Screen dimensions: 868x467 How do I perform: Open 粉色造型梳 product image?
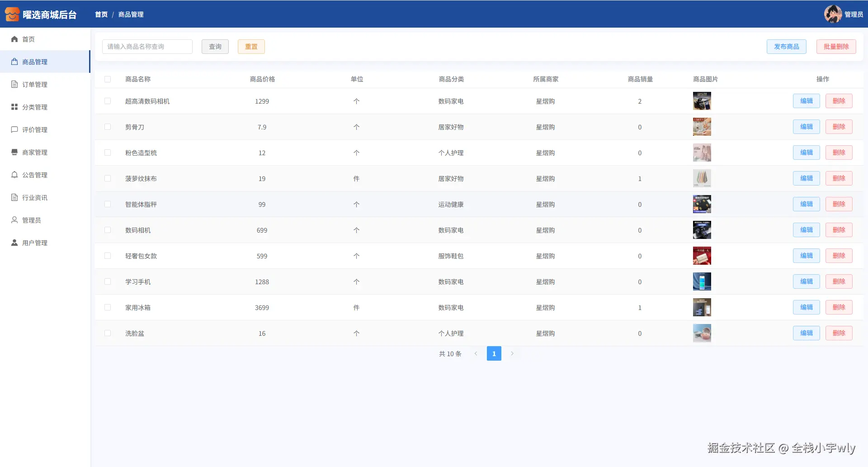(702, 152)
